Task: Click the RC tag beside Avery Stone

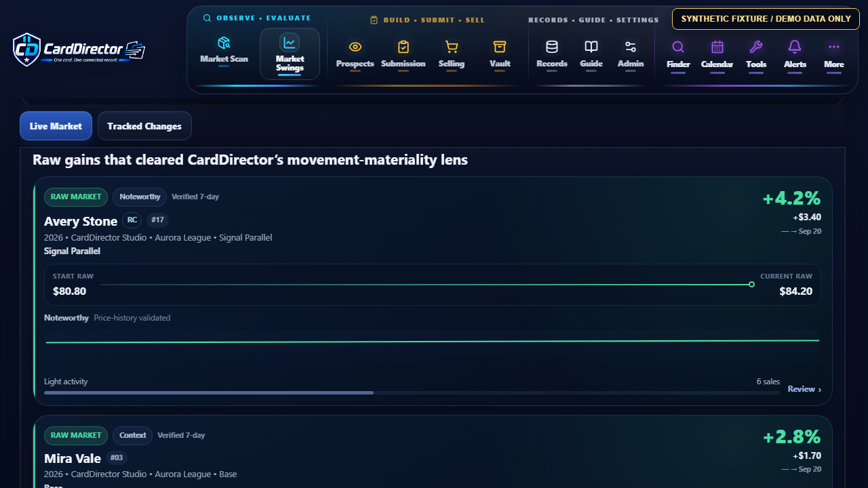Action: (x=132, y=220)
